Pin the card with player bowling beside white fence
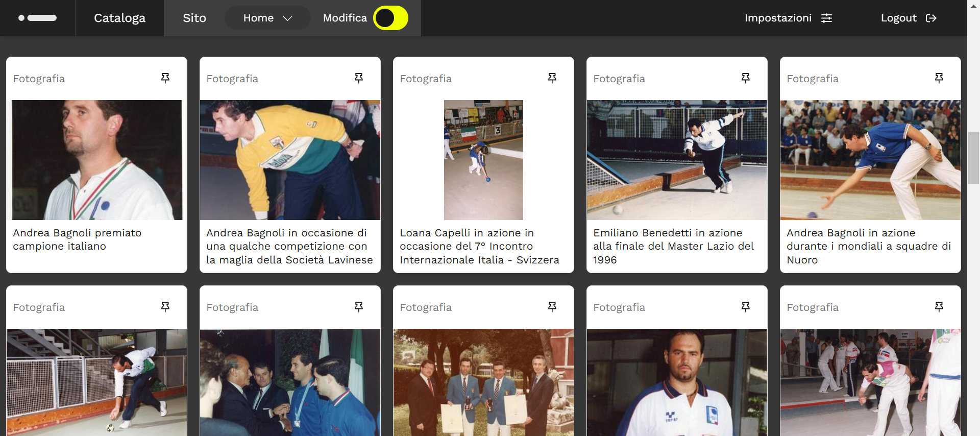Screen dimensions: 980x436 (165, 307)
